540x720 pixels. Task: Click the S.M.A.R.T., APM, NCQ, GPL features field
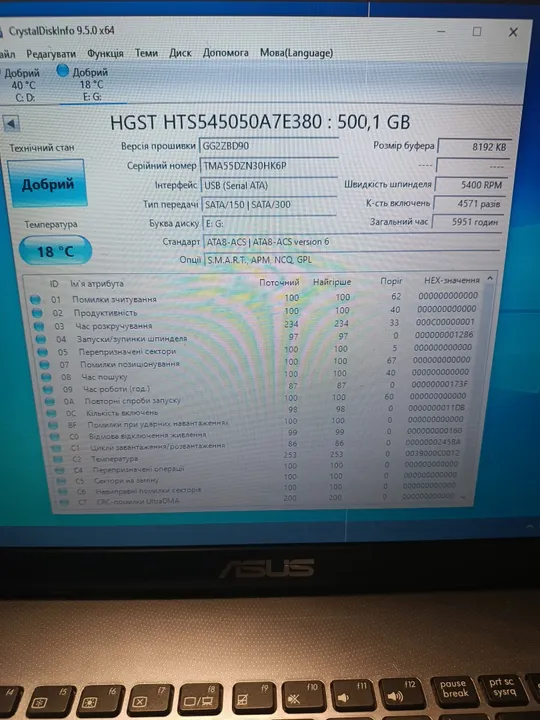[351, 259]
